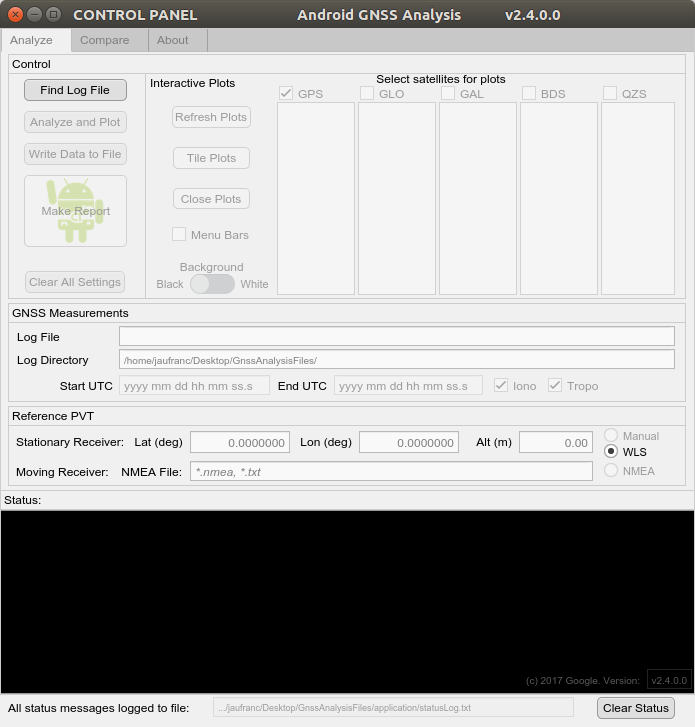
Task: Click Clear All Settings button
Action: click(x=75, y=282)
